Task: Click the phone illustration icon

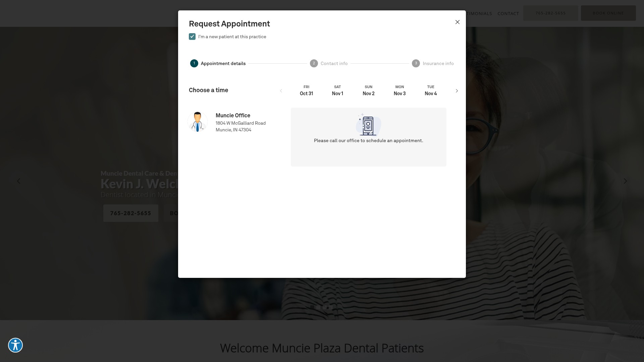Action: (368, 124)
